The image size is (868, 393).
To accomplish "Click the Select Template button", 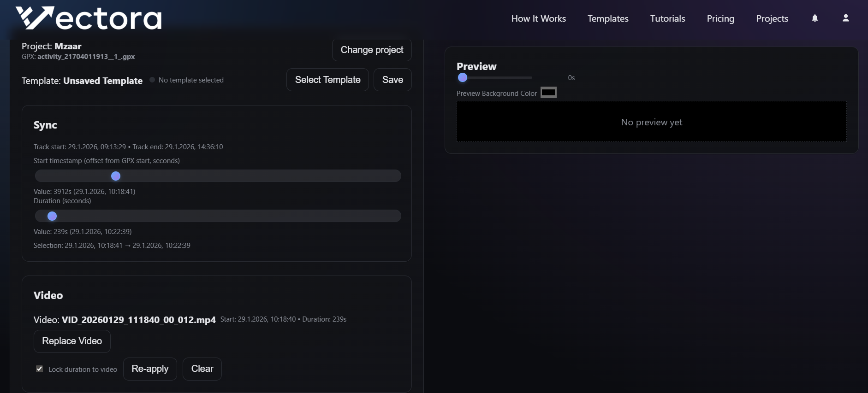I will 327,80.
